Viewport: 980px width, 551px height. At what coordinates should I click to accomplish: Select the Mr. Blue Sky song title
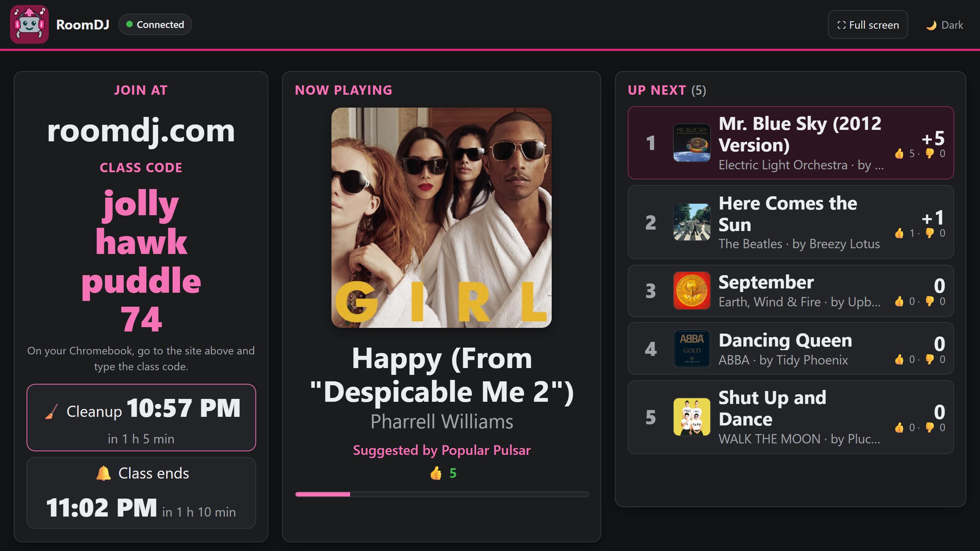tap(800, 134)
